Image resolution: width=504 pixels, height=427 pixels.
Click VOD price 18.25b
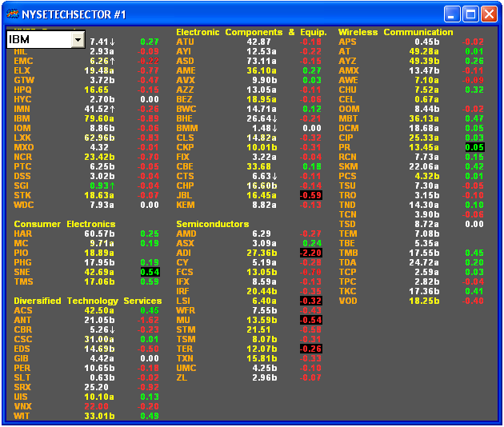(x=424, y=301)
